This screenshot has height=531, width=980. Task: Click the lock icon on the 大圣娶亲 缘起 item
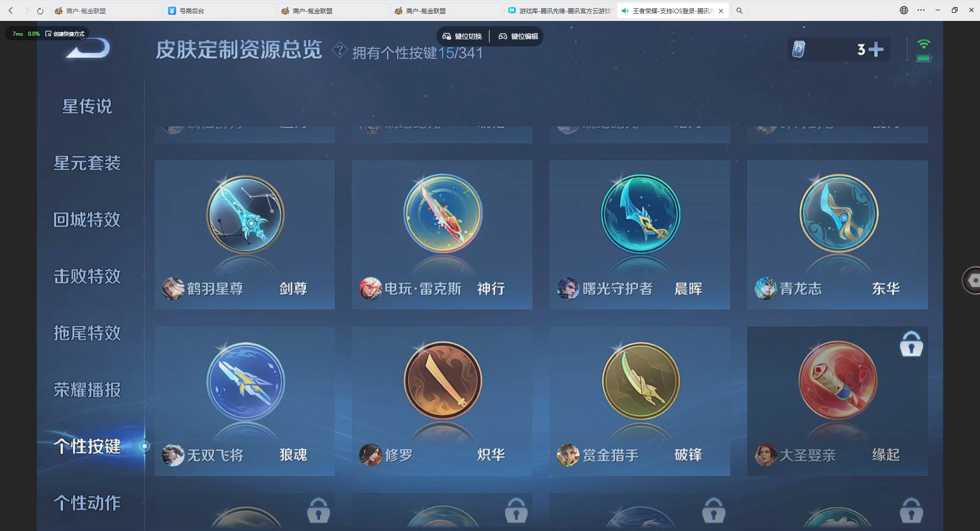(x=911, y=344)
